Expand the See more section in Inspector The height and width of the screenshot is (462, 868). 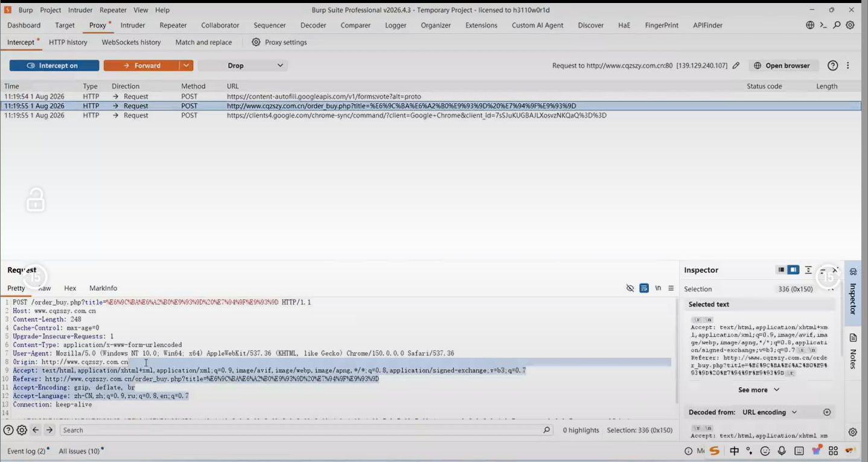pos(759,390)
